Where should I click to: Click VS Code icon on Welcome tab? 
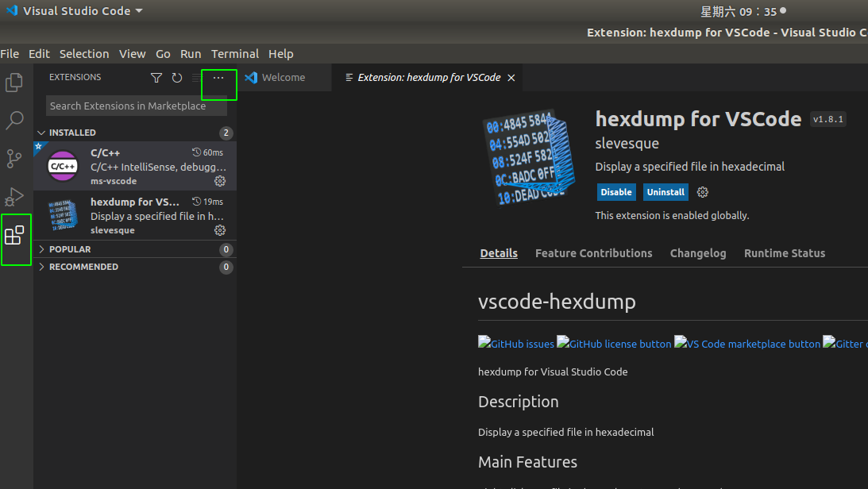(251, 78)
